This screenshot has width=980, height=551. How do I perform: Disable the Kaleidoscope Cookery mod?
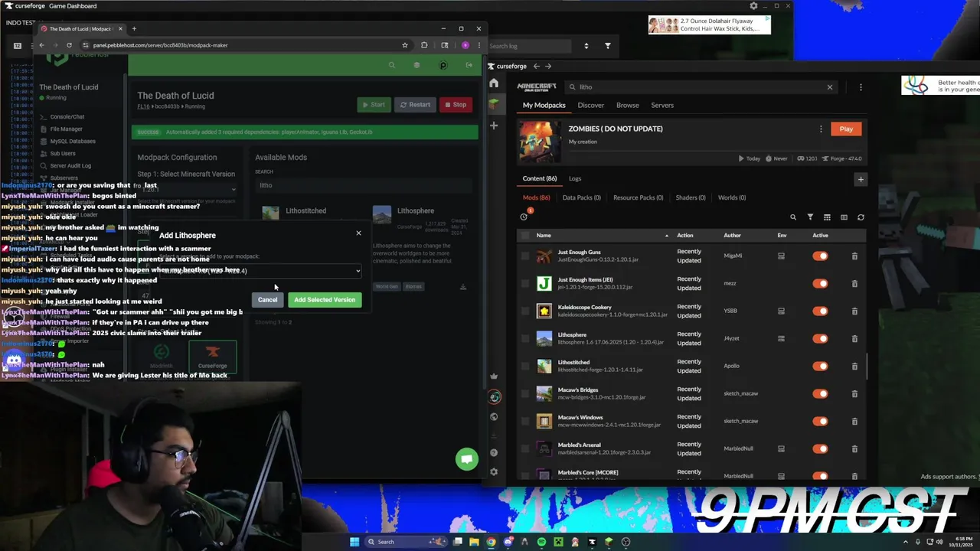tap(820, 311)
